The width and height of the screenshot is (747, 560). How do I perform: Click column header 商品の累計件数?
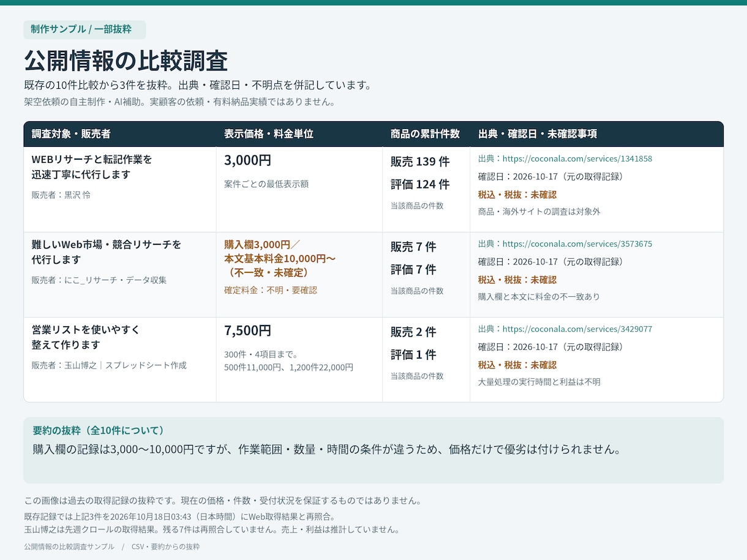(425, 134)
